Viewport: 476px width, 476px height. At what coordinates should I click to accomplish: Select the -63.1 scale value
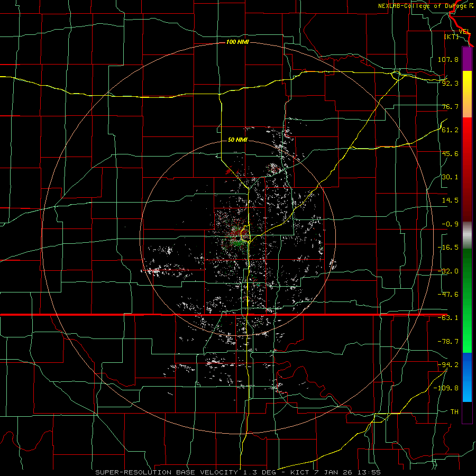(448, 318)
